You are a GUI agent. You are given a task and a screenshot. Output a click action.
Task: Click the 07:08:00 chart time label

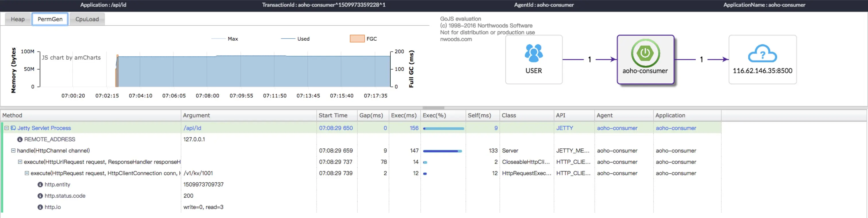pos(207,96)
